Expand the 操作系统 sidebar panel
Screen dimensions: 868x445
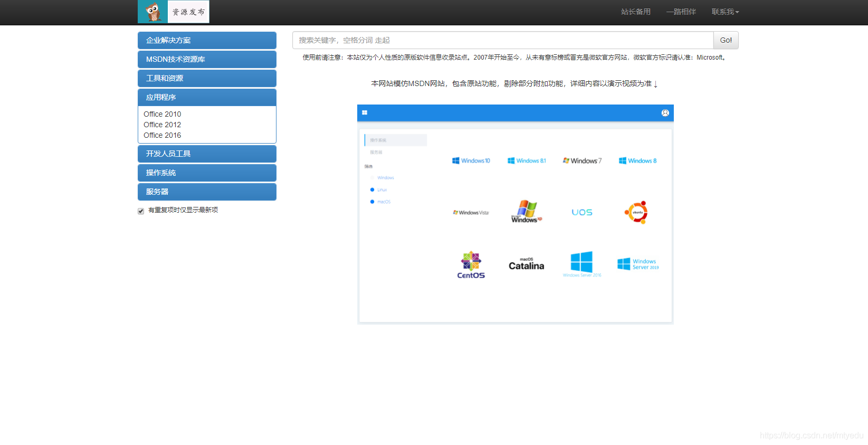[x=207, y=173]
